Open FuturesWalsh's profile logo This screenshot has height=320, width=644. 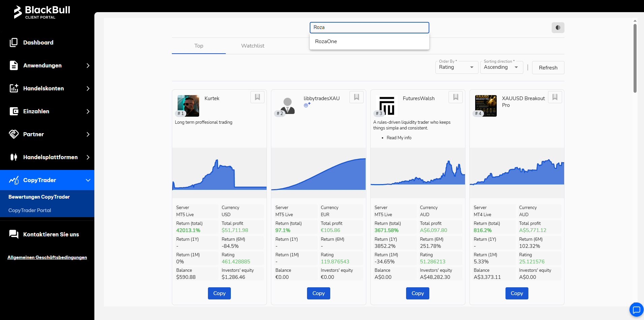coord(387,106)
